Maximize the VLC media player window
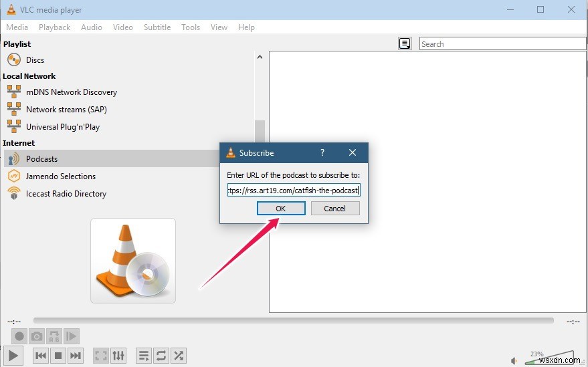This screenshot has width=588, height=367. (x=541, y=10)
